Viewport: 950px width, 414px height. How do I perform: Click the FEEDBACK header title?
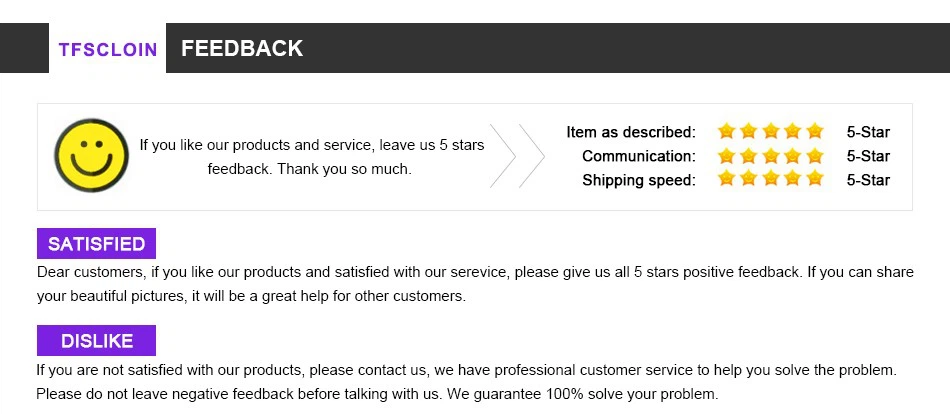click(242, 48)
